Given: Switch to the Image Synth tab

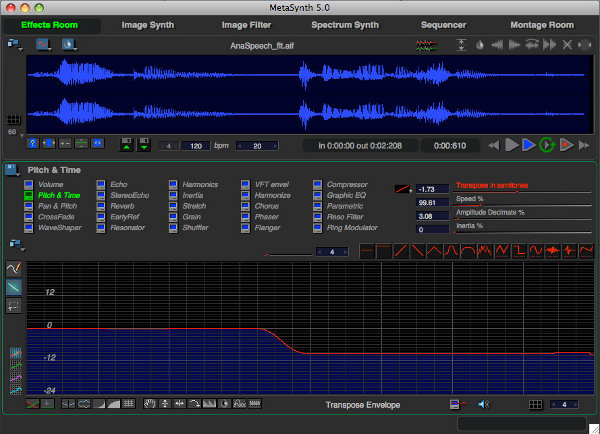Looking at the screenshot, I should (148, 25).
